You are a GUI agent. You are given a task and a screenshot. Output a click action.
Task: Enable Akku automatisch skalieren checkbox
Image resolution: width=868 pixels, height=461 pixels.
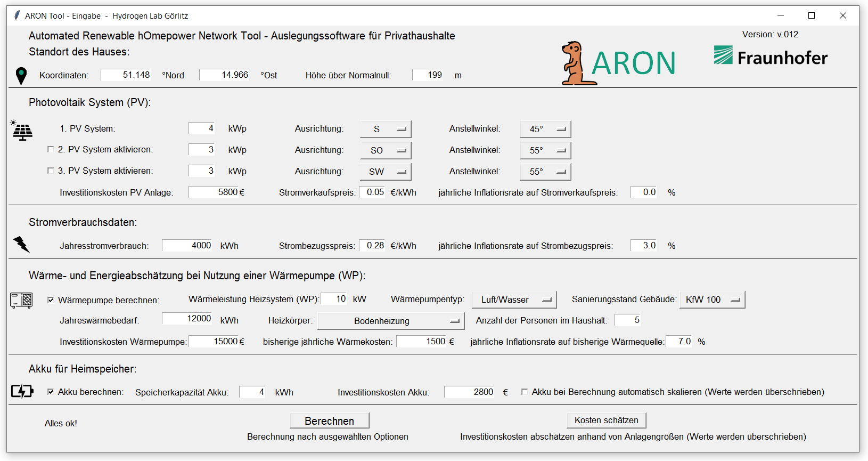click(x=525, y=392)
